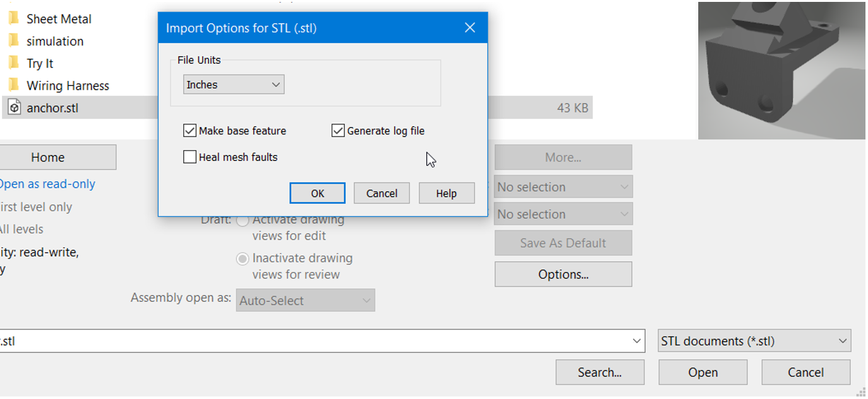
Task: Launch the Search... dialog
Action: coord(599,372)
